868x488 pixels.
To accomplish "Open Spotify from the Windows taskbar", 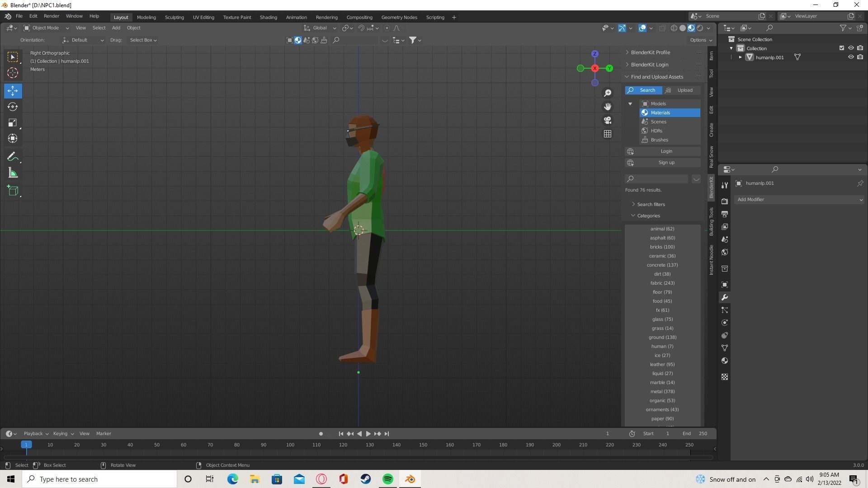I will coord(388,479).
